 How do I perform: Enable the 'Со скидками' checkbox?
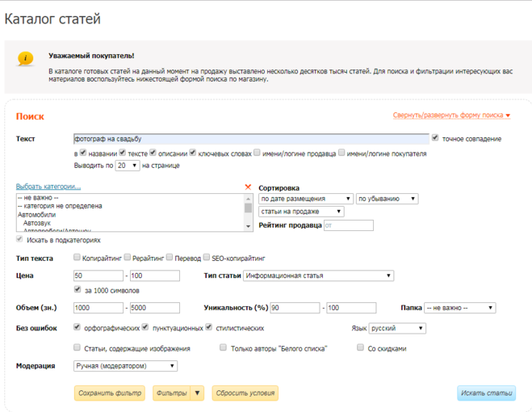(x=360, y=348)
